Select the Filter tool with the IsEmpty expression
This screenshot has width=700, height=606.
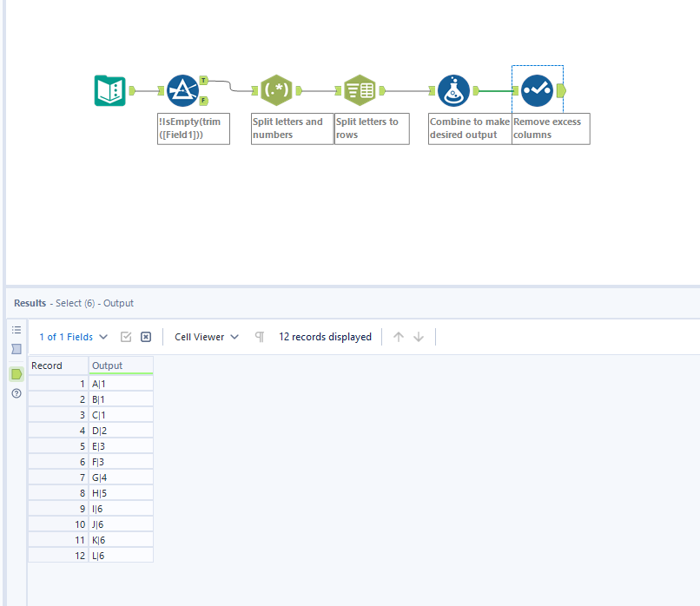click(x=183, y=89)
